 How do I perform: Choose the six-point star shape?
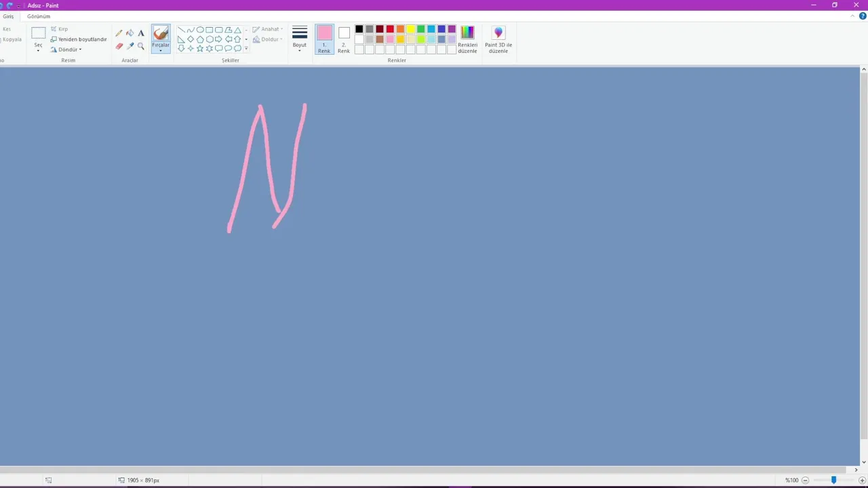pos(210,48)
